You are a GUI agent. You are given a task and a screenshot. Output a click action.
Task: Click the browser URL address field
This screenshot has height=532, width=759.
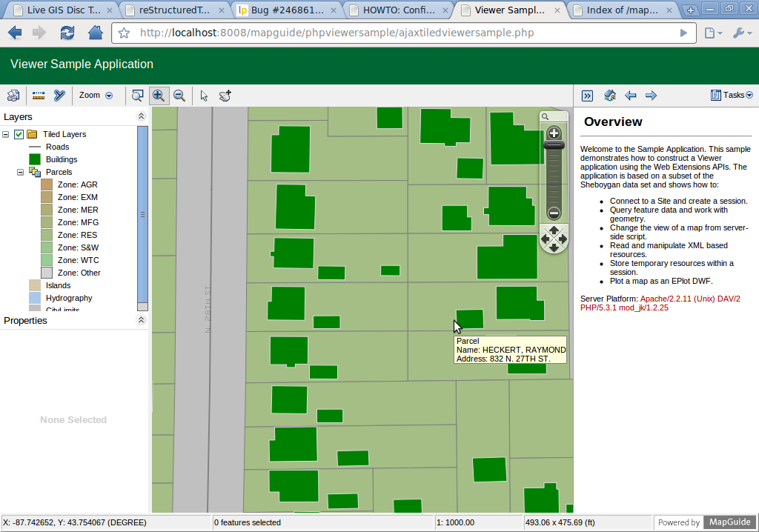(400, 33)
